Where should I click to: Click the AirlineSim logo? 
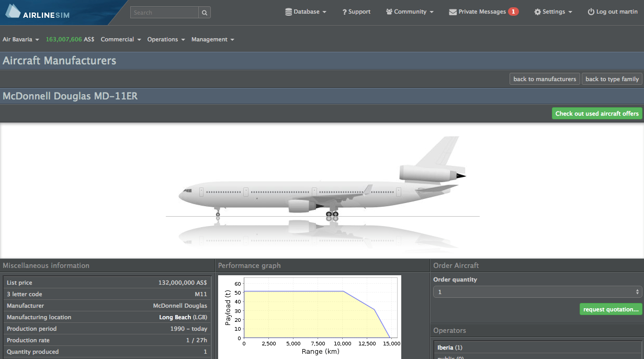point(37,12)
